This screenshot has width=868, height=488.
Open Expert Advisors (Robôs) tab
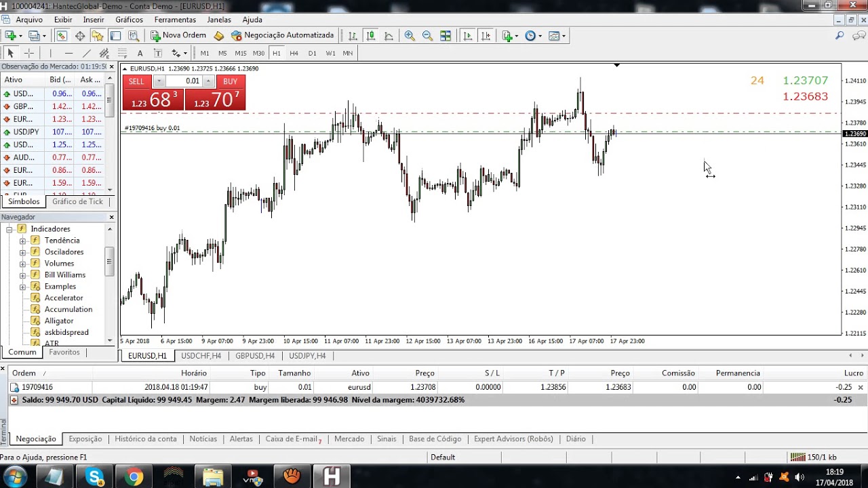coord(513,439)
